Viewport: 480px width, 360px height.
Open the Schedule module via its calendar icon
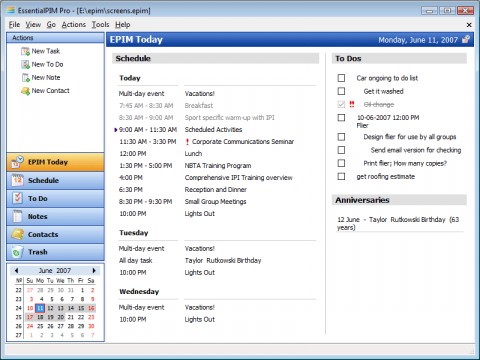pos(17,180)
